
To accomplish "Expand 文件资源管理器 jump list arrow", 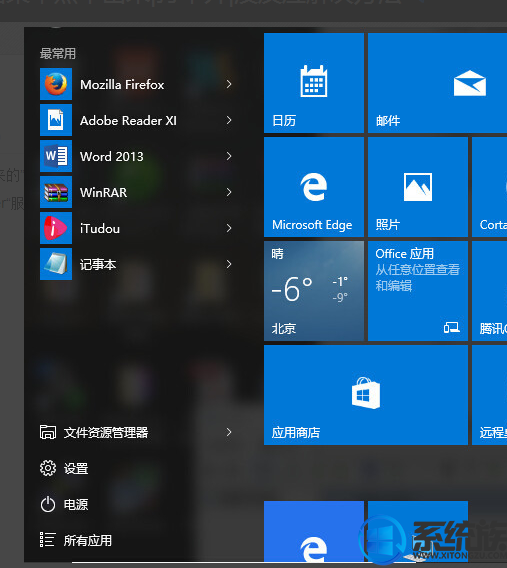I will pyautogui.click(x=229, y=432).
